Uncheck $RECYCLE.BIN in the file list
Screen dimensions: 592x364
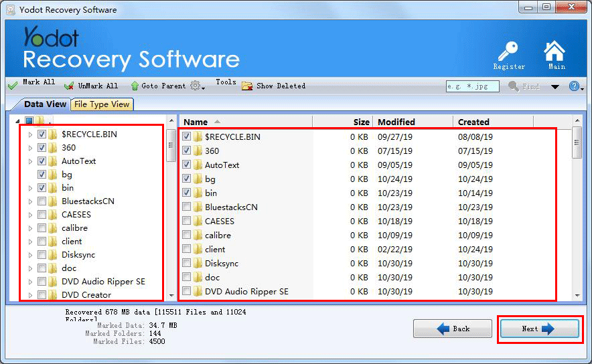click(x=187, y=136)
